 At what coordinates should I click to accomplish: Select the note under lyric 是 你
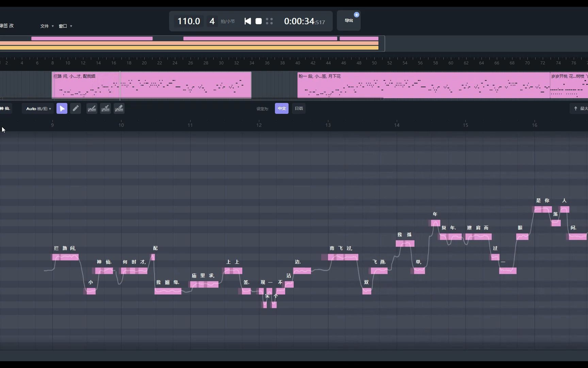click(543, 209)
